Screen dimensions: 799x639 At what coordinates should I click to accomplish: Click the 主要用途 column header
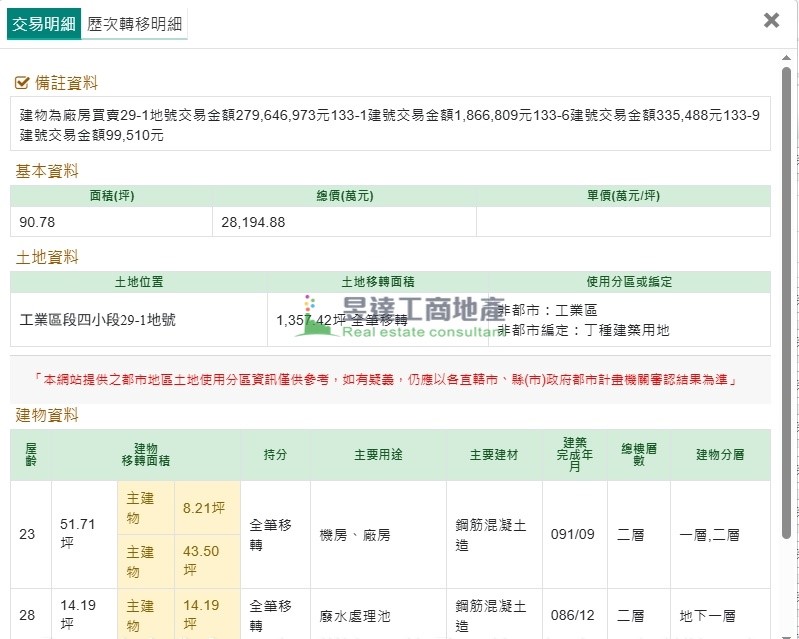377,454
